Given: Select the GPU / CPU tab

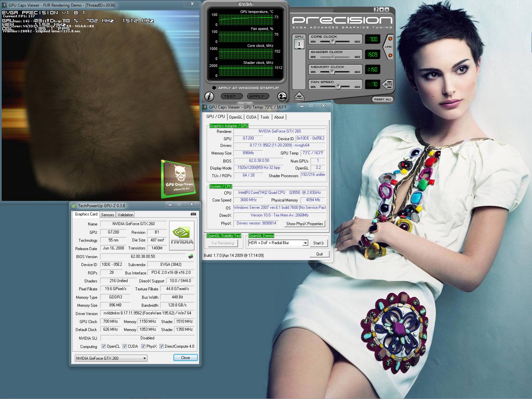Looking at the screenshot, I should (216, 117).
